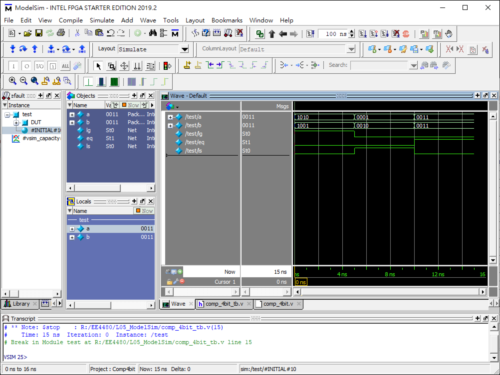500x375 pixels.
Task: Expand signal 'b' in Objects panel
Action: coord(72,123)
